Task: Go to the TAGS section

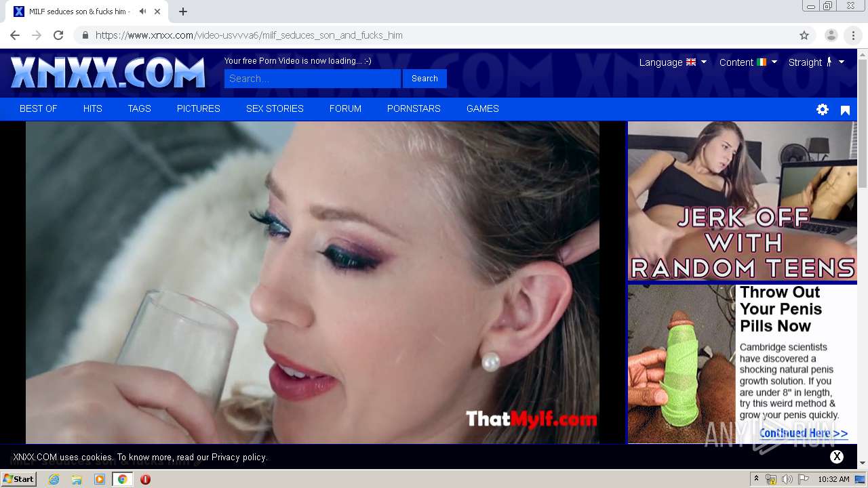Action: tap(140, 108)
